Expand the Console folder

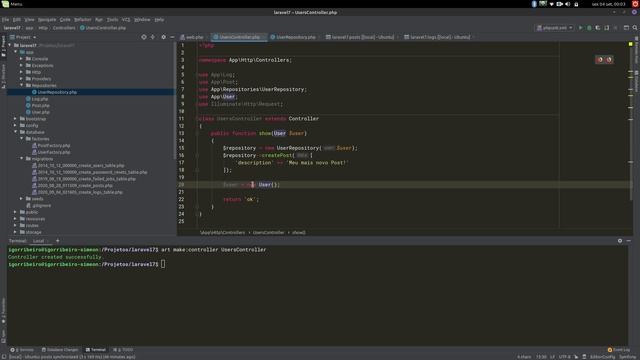coord(21,59)
